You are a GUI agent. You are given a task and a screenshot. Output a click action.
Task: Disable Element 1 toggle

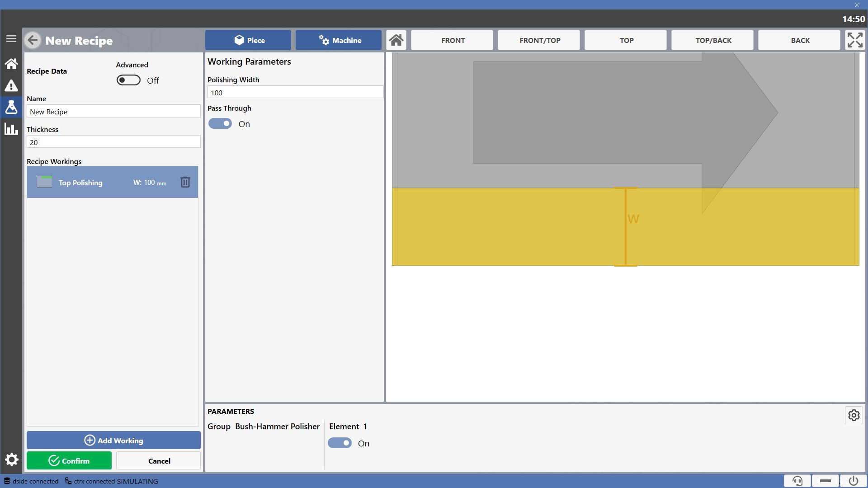(340, 443)
